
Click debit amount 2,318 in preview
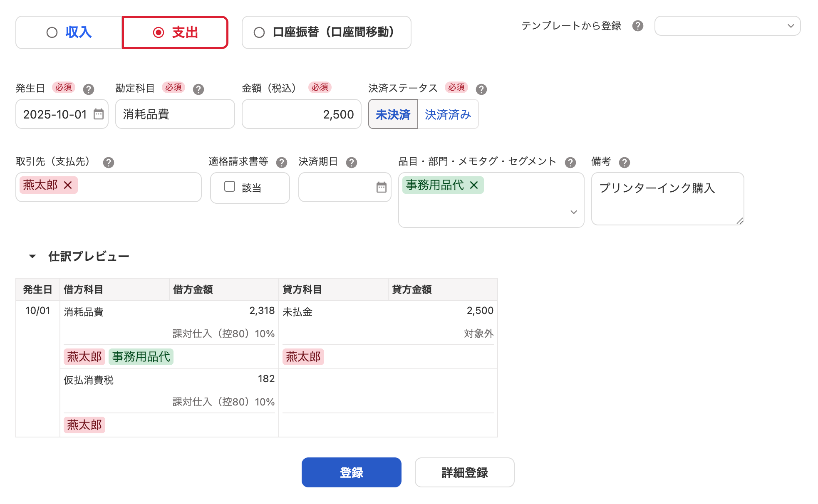[262, 311]
